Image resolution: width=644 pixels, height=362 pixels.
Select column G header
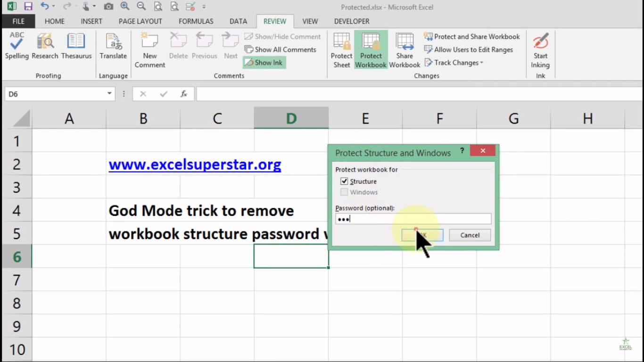513,118
